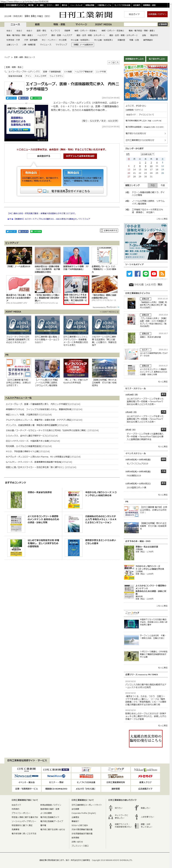Open マイページ main navigation tab

pos(81,24)
